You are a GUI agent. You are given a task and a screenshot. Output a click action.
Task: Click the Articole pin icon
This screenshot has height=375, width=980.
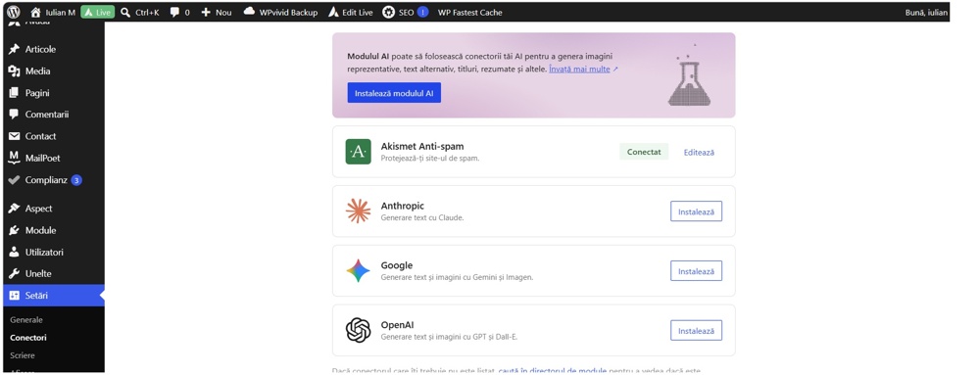click(x=15, y=49)
